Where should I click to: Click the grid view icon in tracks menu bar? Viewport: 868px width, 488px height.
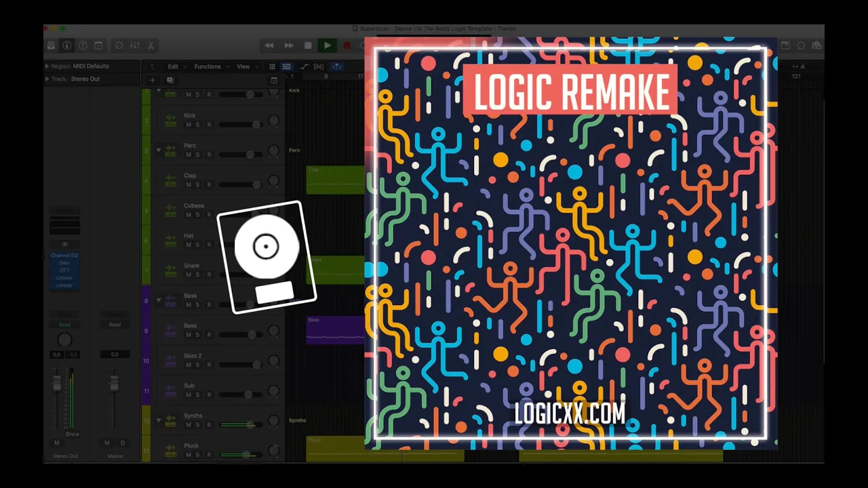point(273,66)
